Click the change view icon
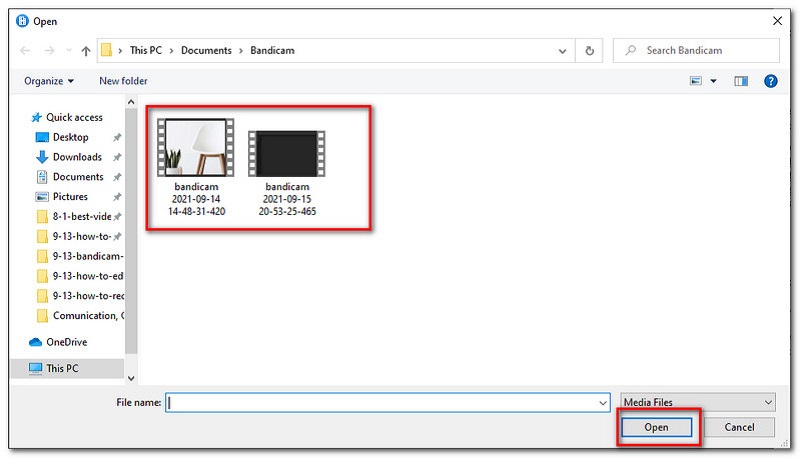Image resolution: width=800 pixels, height=458 pixels. 693,81
